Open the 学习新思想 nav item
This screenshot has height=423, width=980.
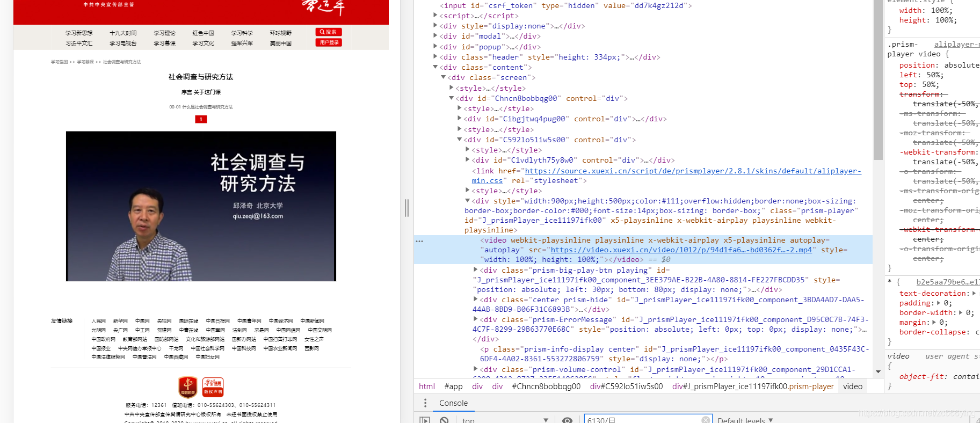click(x=79, y=33)
